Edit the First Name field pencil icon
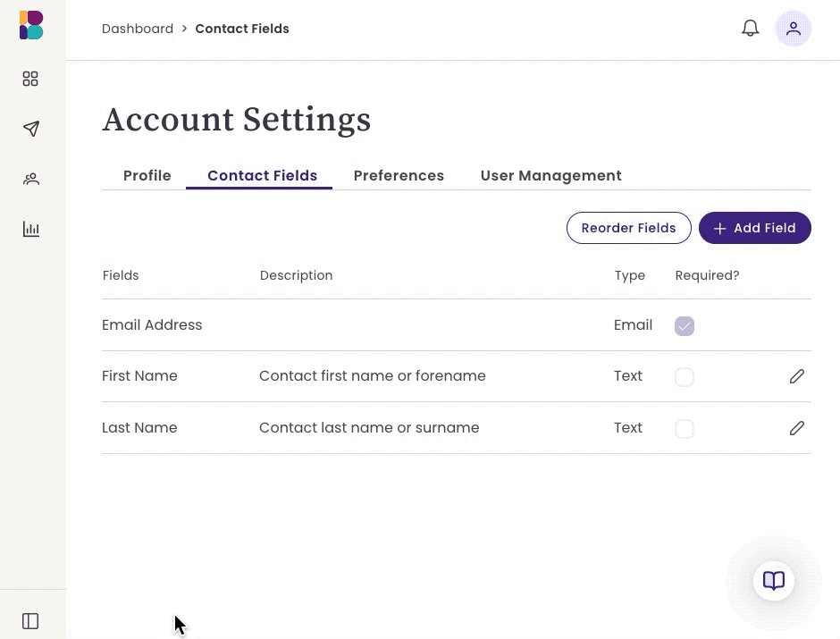The image size is (840, 639). click(796, 376)
